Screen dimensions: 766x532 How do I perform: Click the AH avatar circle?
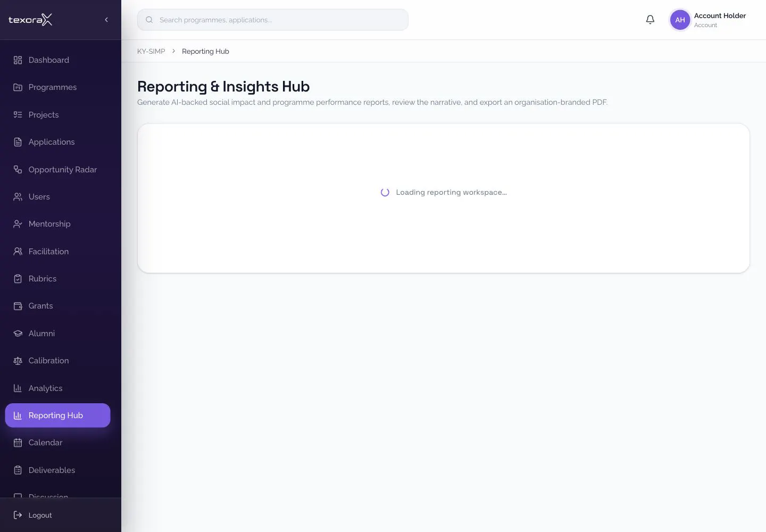[680, 20]
